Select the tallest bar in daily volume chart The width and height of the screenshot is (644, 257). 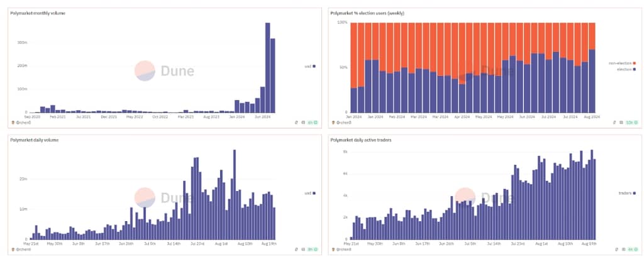pos(234,195)
